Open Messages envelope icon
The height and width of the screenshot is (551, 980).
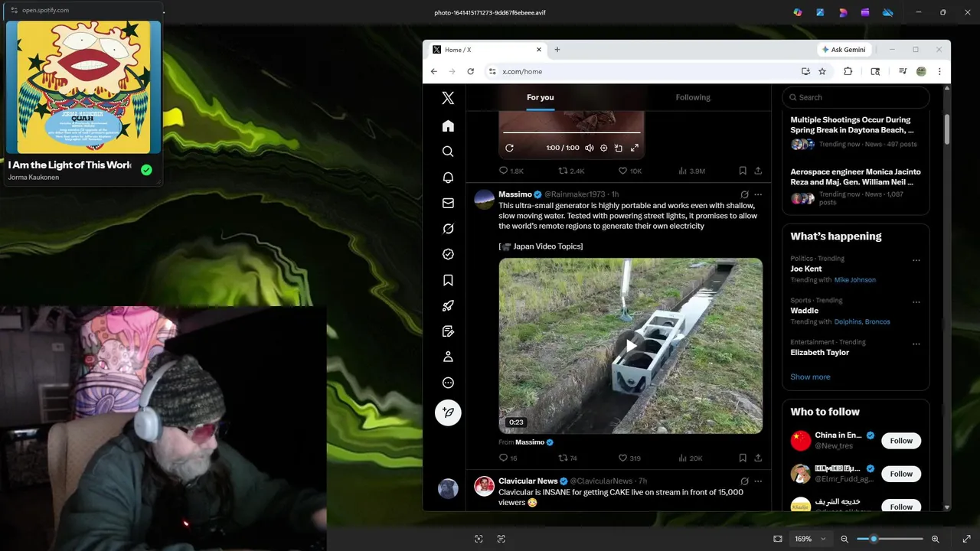pos(448,203)
